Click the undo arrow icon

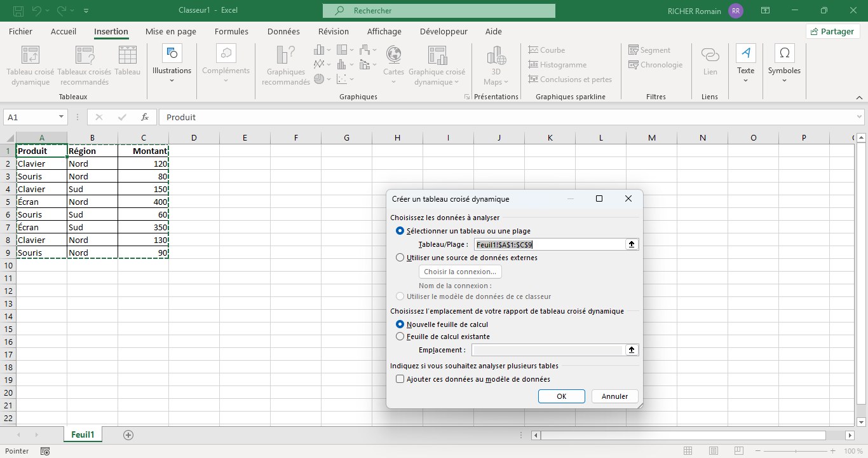tap(37, 11)
